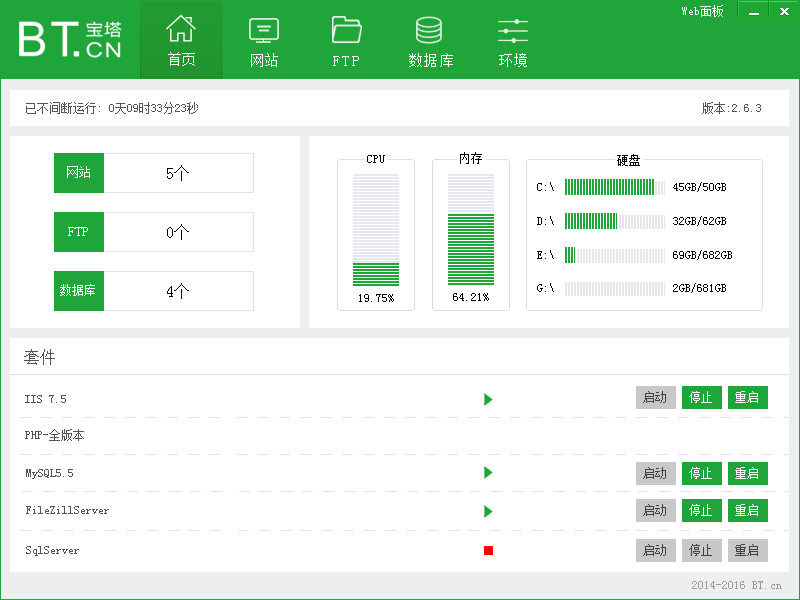This screenshot has width=800, height=600.
Task: Click SqlServer's 重启 button
Action: [x=747, y=551]
